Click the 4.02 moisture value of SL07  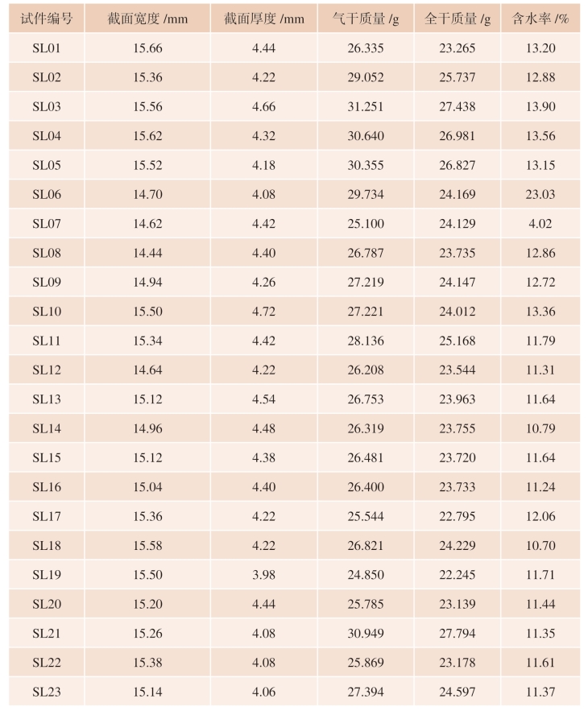click(x=540, y=224)
